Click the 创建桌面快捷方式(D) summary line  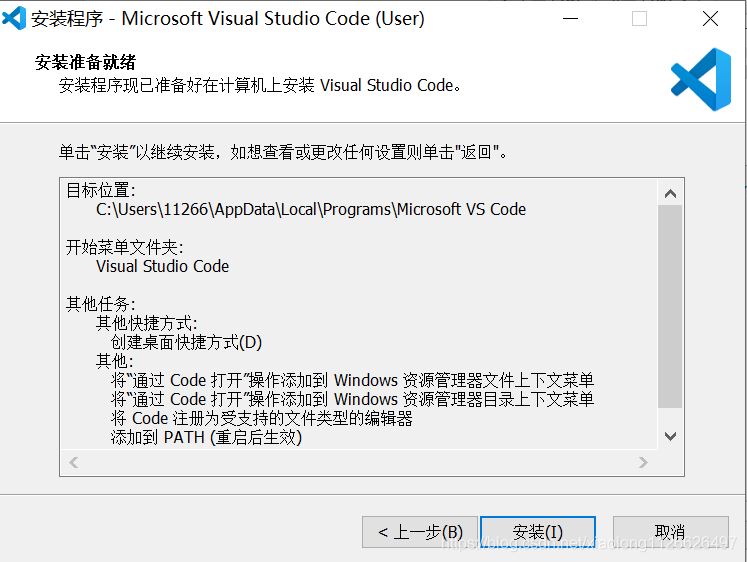(x=186, y=342)
